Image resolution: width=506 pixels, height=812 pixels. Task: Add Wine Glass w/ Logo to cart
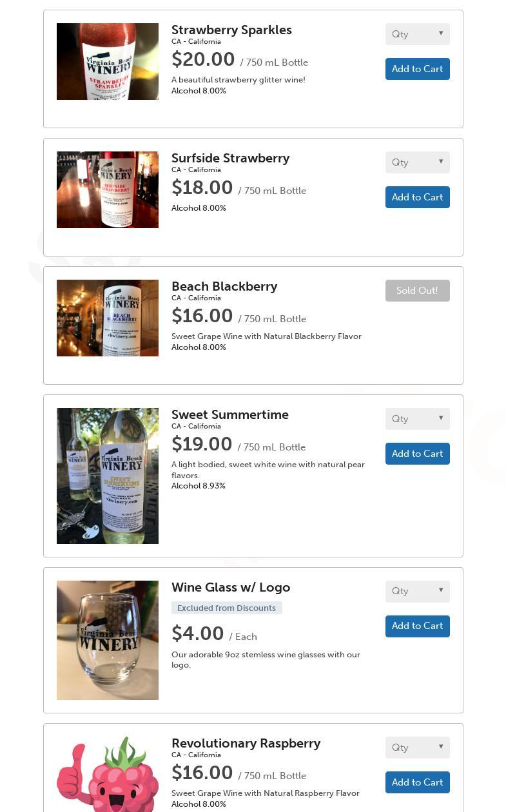[417, 626]
